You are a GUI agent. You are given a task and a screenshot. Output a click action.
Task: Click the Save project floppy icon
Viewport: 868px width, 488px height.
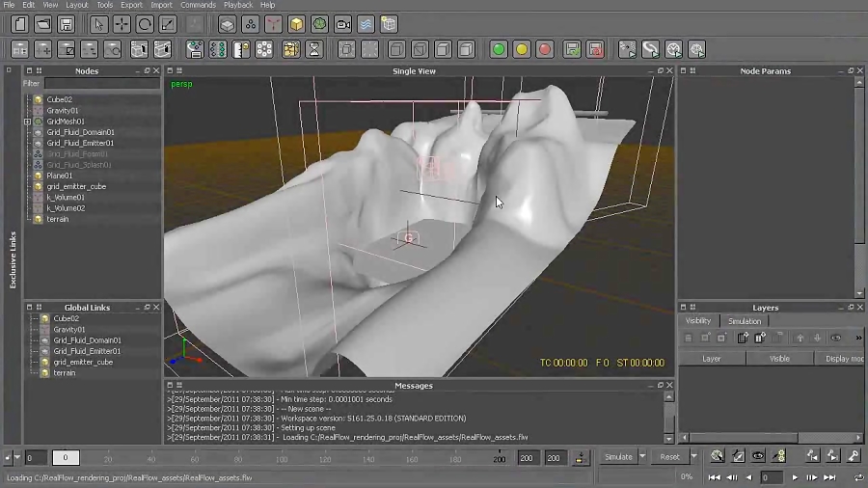pos(66,24)
